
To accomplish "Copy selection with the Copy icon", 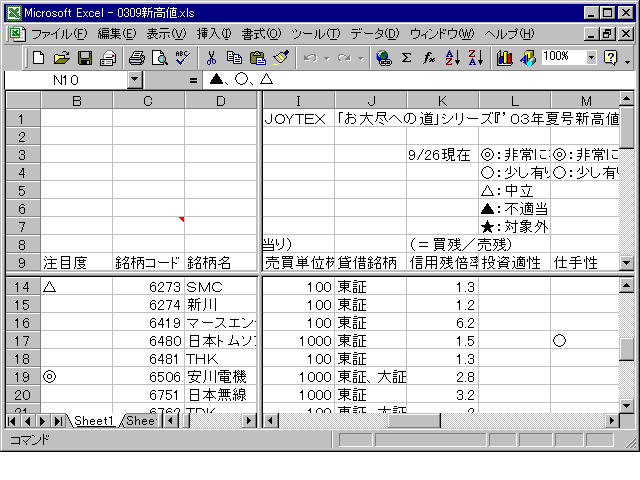I will tap(234, 58).
